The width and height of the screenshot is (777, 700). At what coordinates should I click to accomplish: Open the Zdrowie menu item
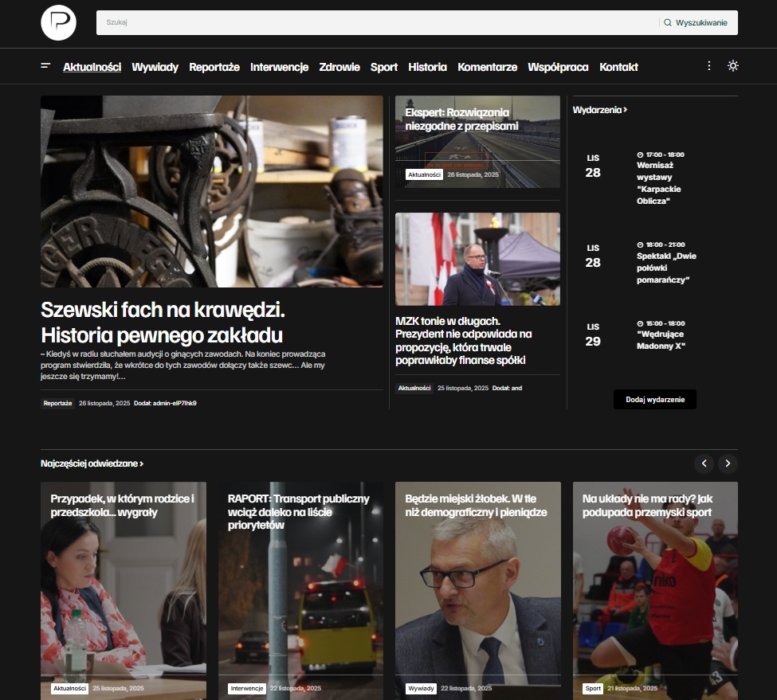(339, 67)
